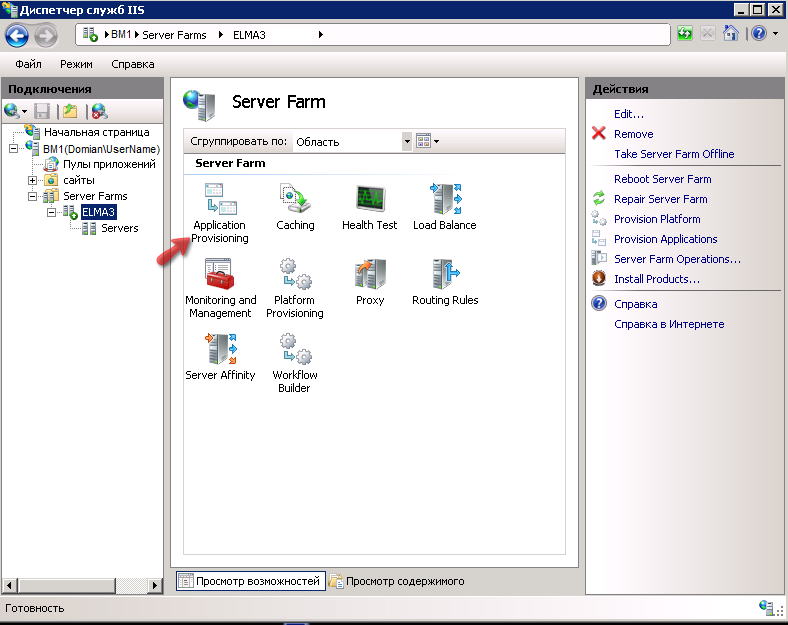Click Take Server Farm Offline action
The width and height of the screenshot is (788, 625).
pos(673,154)
